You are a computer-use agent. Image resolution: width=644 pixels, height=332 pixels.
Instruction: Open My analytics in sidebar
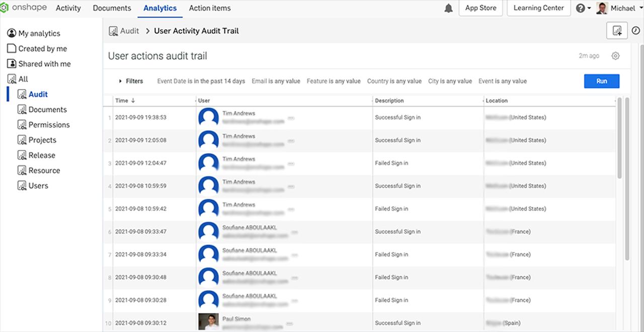coord(39,33)
